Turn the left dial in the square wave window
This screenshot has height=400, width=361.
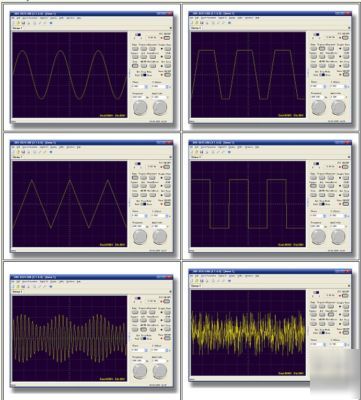coord(318,237)
